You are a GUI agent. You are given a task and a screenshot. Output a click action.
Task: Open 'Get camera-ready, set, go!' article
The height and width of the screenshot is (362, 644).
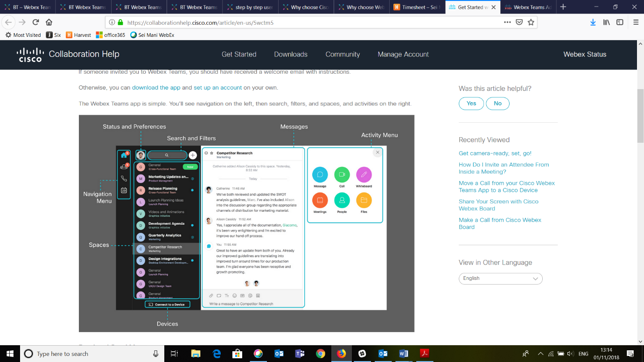tap(495, 153)
